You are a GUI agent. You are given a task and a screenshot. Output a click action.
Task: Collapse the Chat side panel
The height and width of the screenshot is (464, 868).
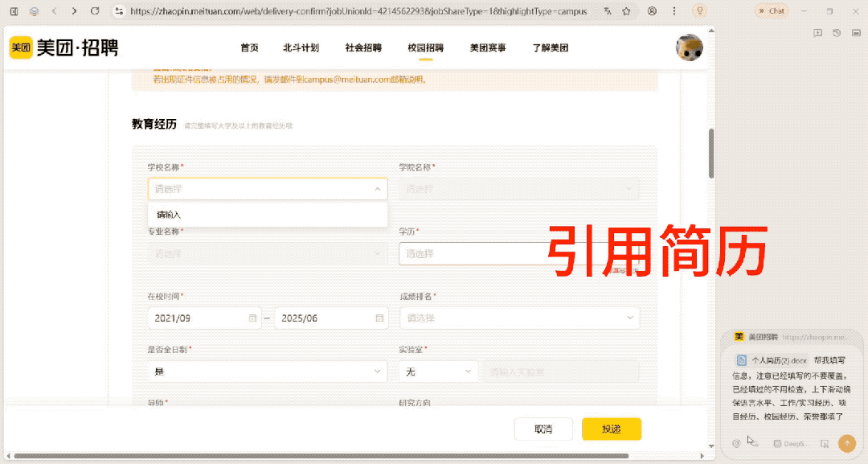pos(771,11)
